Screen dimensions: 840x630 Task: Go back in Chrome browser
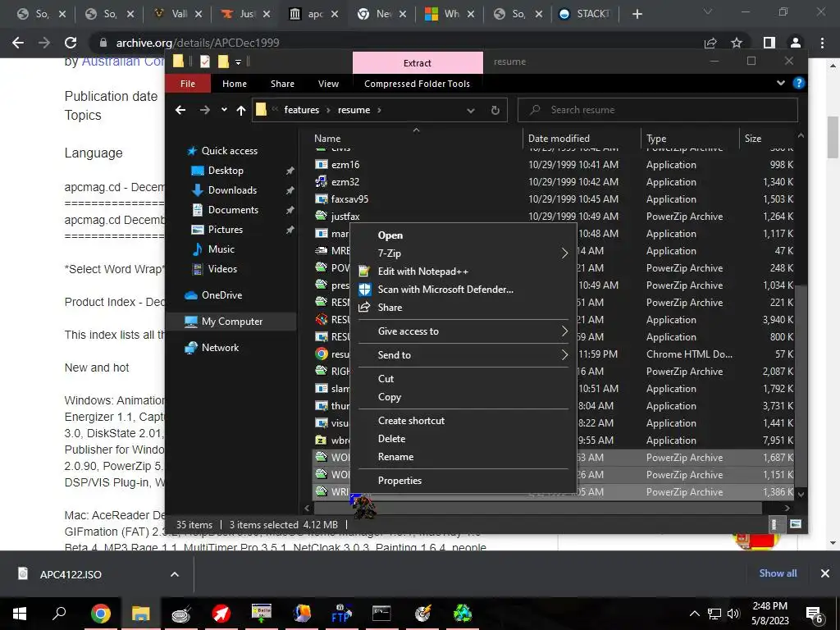18,43
